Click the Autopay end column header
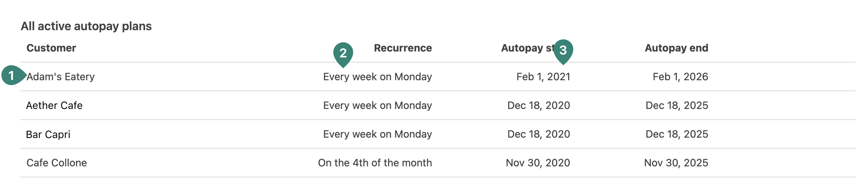The height and width of the screenshot is (184, 868). point(676,48)
